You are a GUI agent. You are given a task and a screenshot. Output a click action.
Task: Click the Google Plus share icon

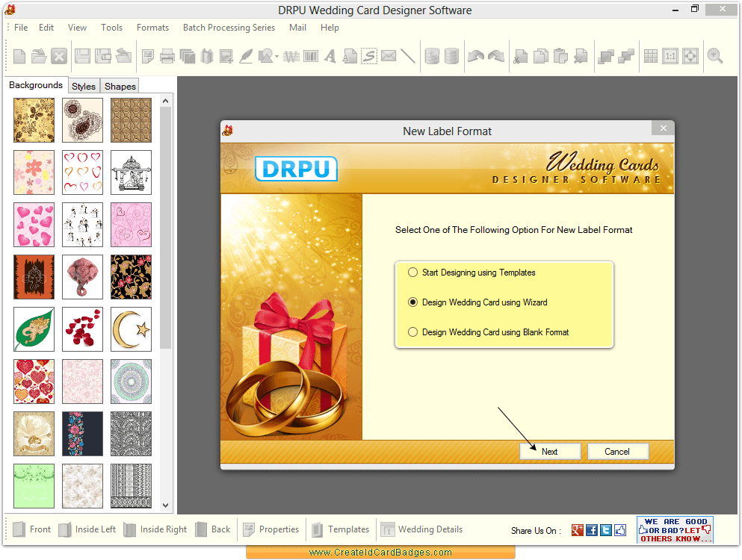(x=578, y=530)
